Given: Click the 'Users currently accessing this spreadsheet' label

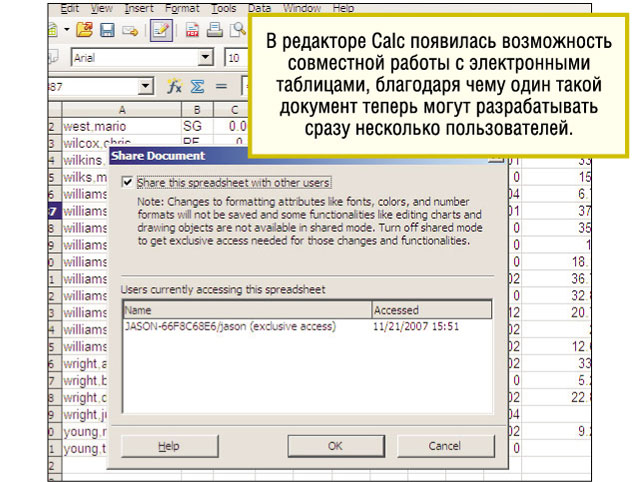Looking at the screenshot, I should click(223, 289).
